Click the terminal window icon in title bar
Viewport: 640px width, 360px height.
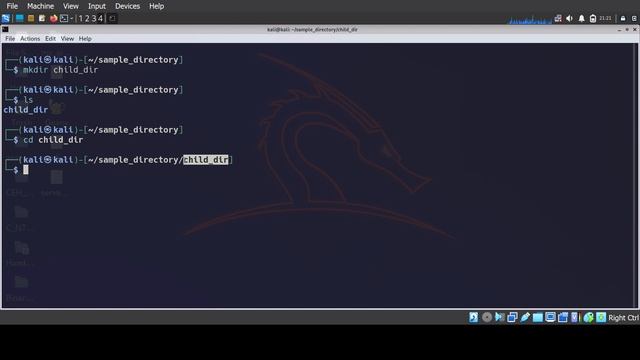coord(5,29)
